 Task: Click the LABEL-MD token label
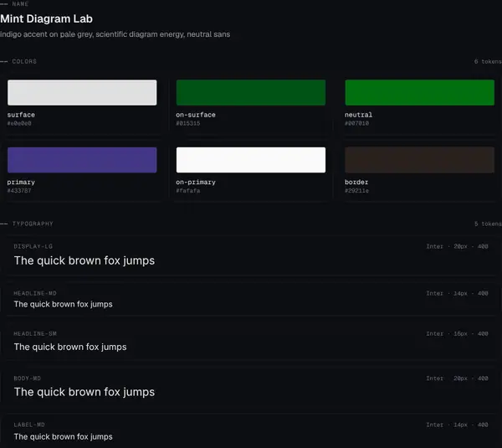[29, 425]
